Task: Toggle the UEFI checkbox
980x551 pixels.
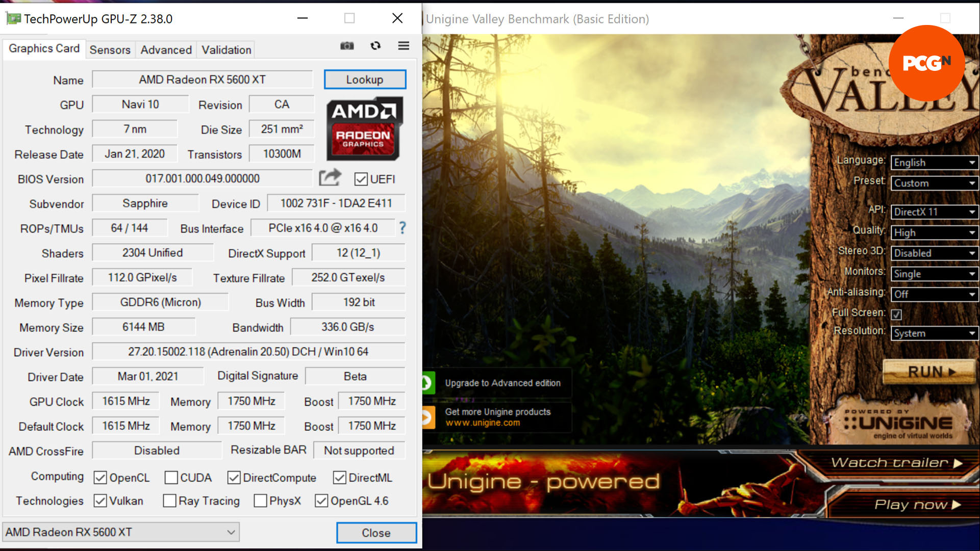Action: coord(361,179)
